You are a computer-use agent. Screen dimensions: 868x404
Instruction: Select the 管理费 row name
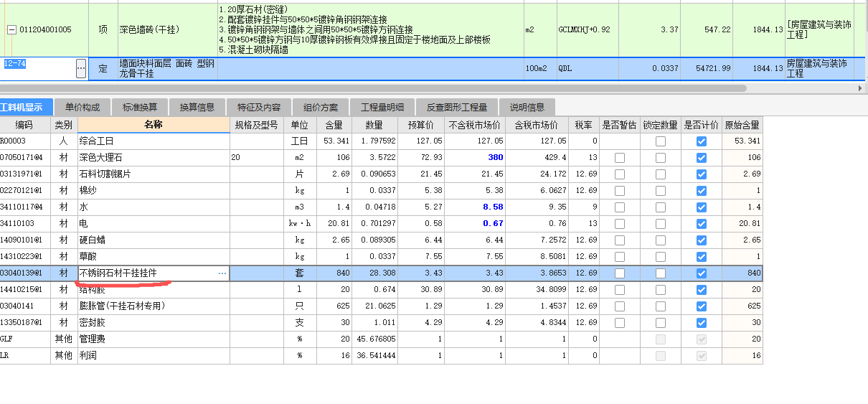[x=154, y=339]
